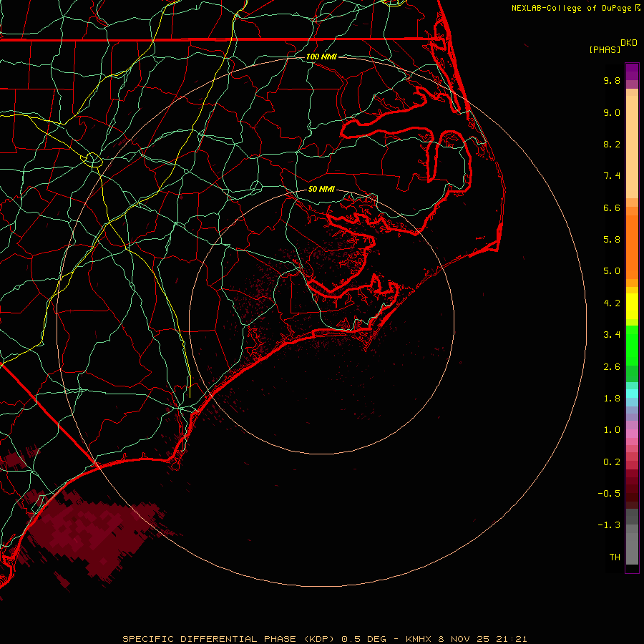Screen dimensions: 644x644
Task: Click the 4.2 color scale value
Action: click(612, 303)
